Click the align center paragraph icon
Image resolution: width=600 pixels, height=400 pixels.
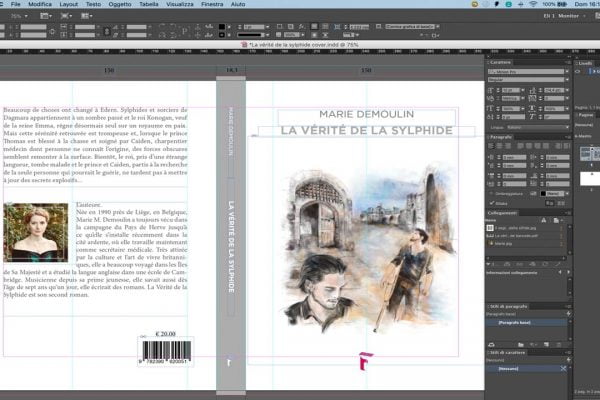[x=500, y=146]
